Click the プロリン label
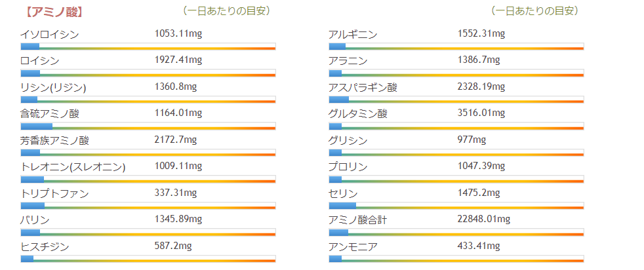Viewport: 644px width, 270px height. click(x=348, y=166)
